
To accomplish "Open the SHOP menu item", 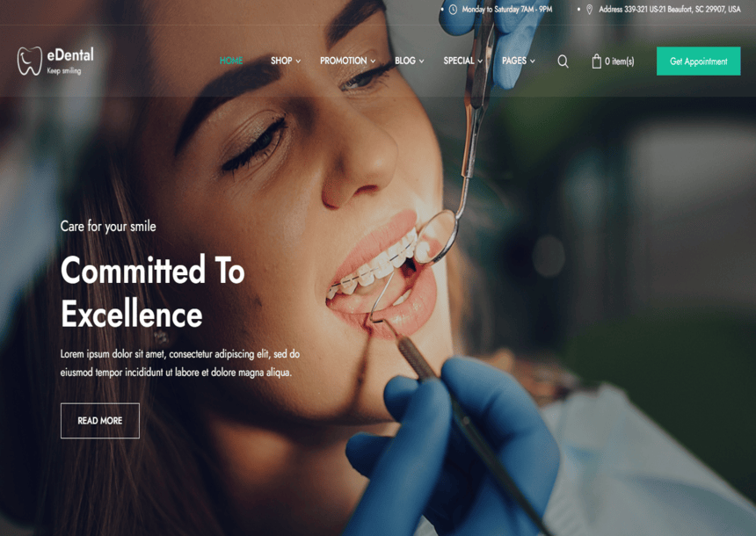I will point(281,61).
